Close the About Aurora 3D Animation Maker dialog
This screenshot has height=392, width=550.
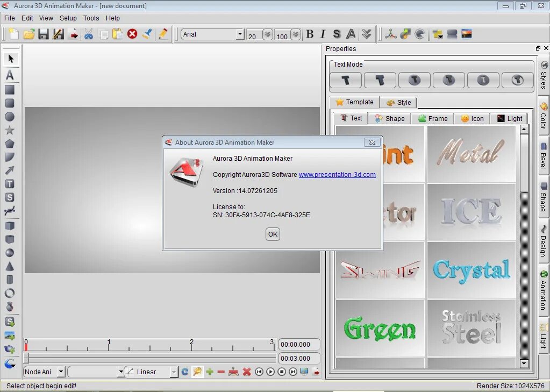[372, 142]
